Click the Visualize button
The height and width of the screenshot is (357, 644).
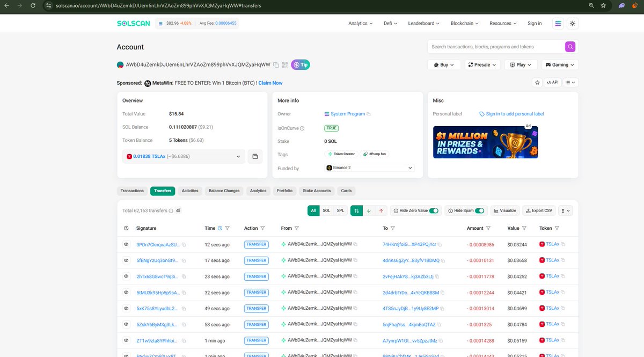505,211
